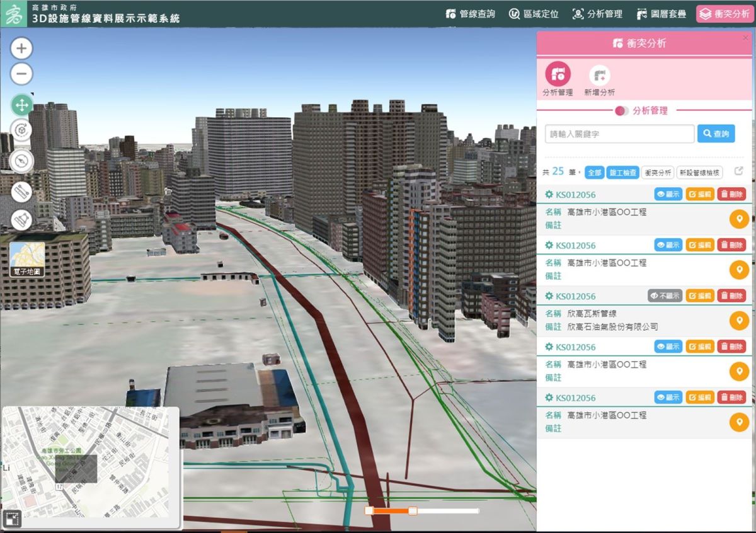
Task: Click the orange location pin for 欣高瓦斯管線
Action: pos(738,321)
